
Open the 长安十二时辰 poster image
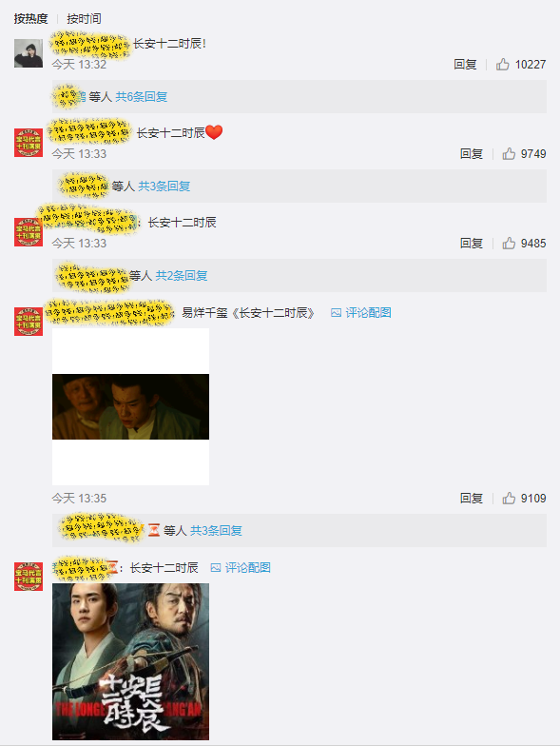[x=131, y=662]
